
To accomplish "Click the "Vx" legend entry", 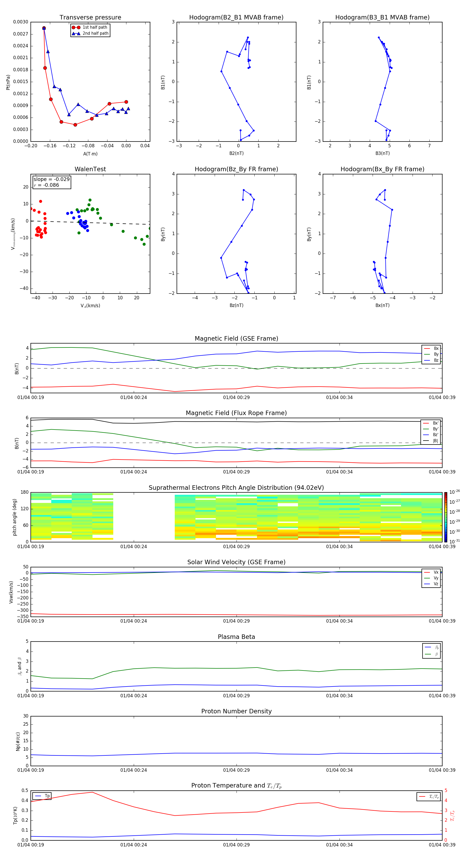I will pos(431,573).
